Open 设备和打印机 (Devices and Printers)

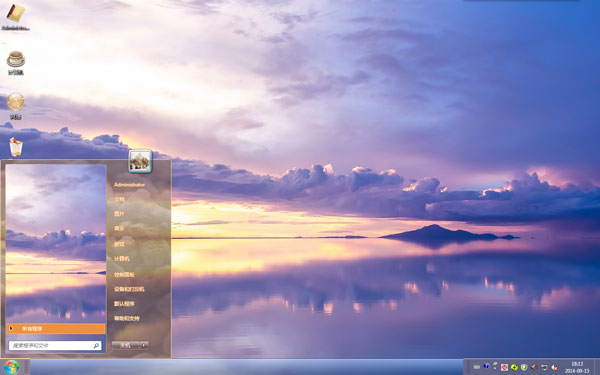coord(129,289)
